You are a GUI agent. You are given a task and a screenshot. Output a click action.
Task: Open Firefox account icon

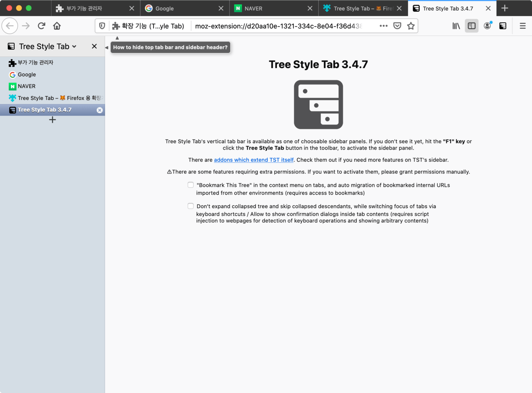point(488,26)
